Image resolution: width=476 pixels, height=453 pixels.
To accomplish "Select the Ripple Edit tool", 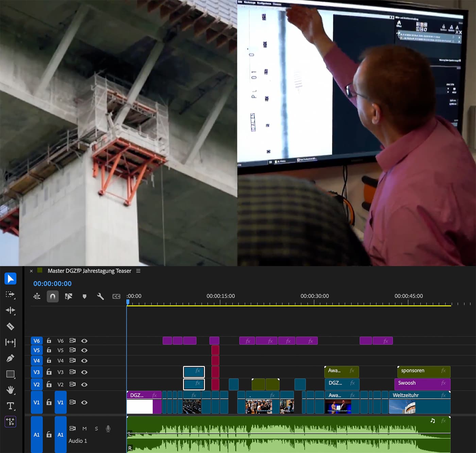I will 11,310.
